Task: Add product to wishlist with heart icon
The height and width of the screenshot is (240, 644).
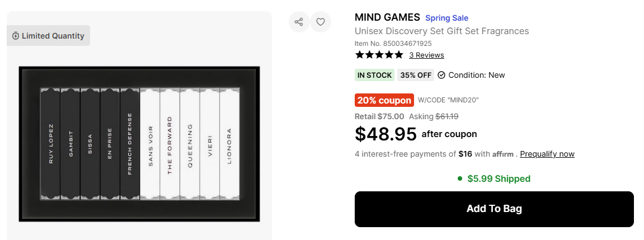Action: pos(321,22)
